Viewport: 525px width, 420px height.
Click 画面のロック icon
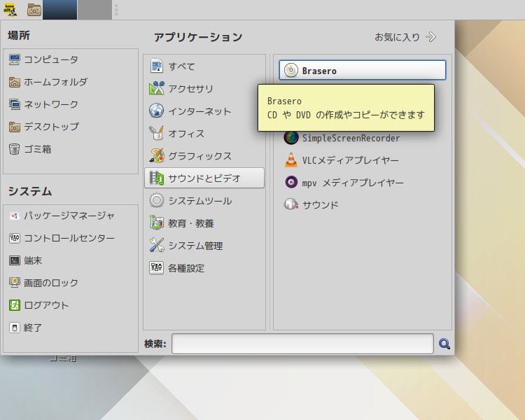15,283
